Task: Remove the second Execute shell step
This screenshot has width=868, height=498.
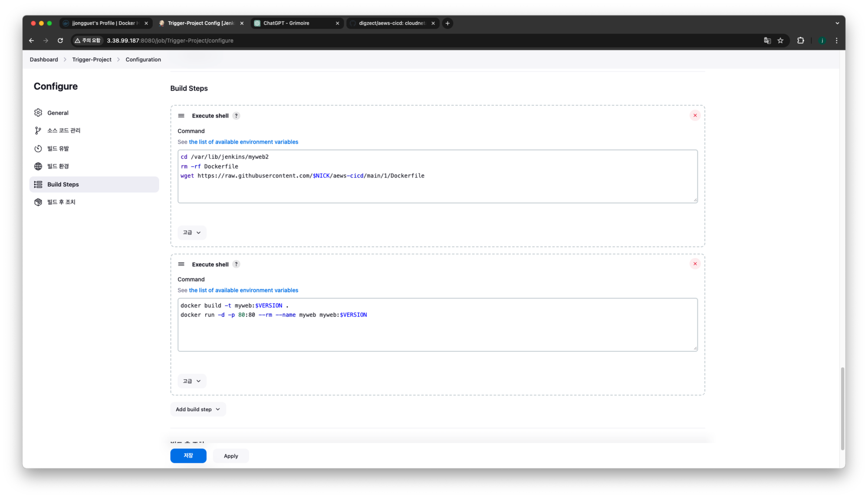Action: tap(695, 264)
